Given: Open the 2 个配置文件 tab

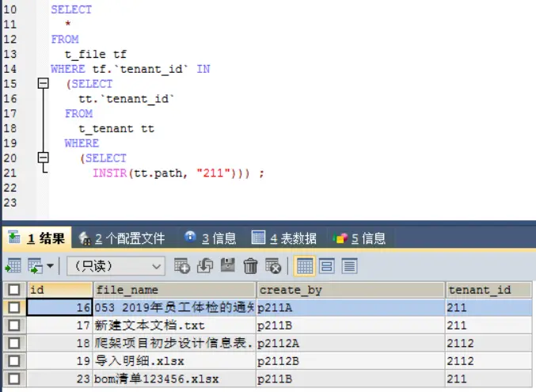Looking at the screenshot, I should pyautogui.click(x=122, y=238).
